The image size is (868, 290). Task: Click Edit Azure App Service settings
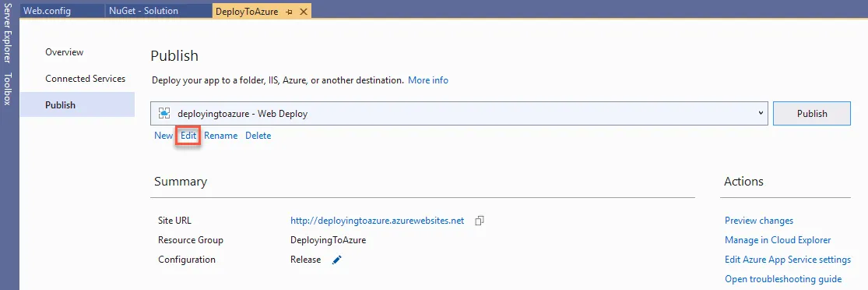point(788,260)
